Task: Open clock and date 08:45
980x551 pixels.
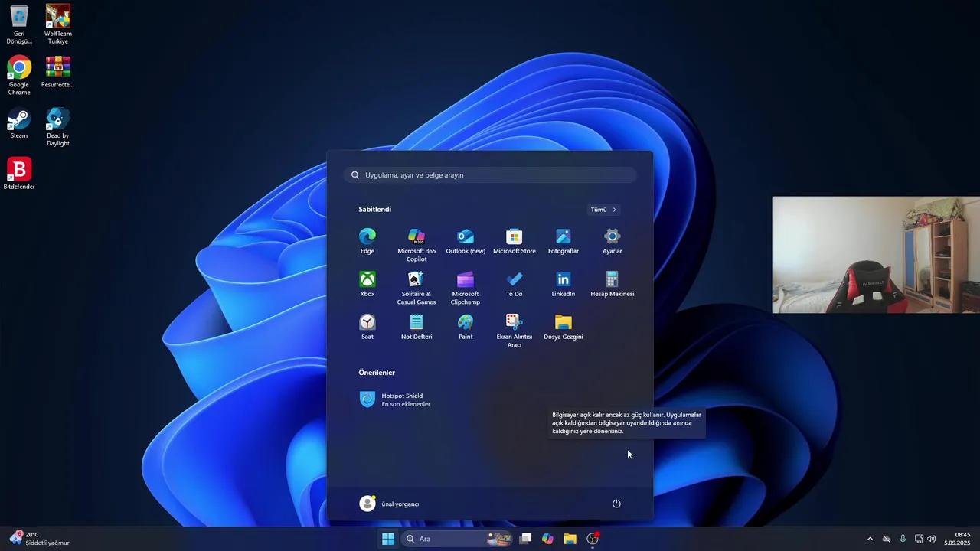Action: pos(957,539)
